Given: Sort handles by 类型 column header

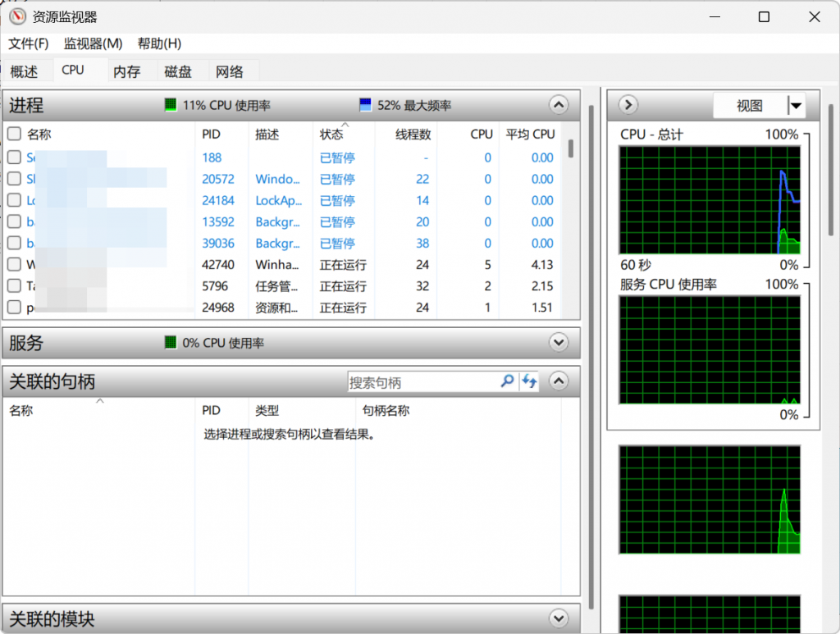Looking at the screenshot, I should click(267, 410).
